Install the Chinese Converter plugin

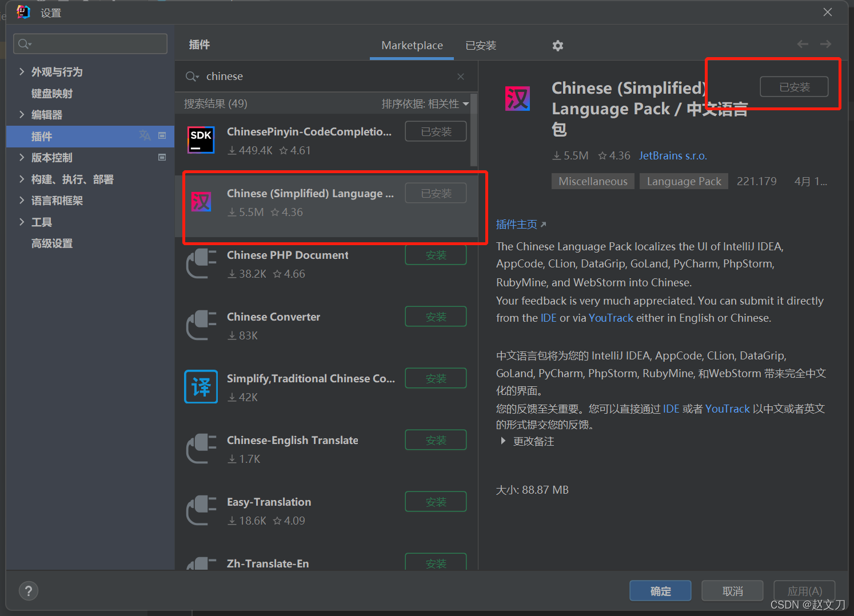coord(436,317)
